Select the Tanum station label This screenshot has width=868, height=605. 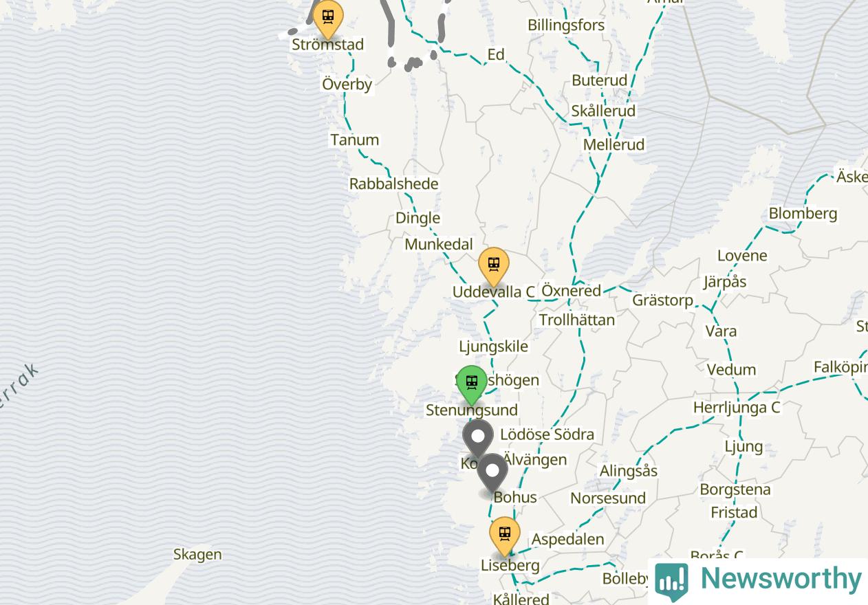[354, 140]
